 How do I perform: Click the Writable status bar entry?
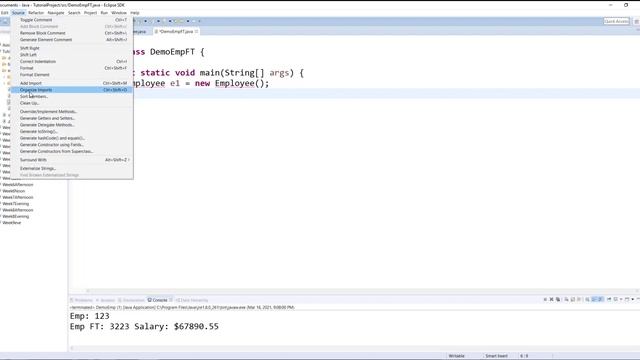[457, 356]
